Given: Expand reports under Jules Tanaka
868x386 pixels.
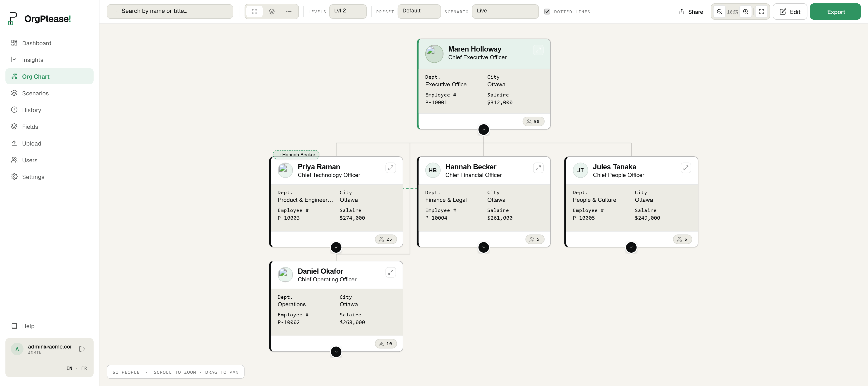Looking at the screenshot, I should coord(631,247).
